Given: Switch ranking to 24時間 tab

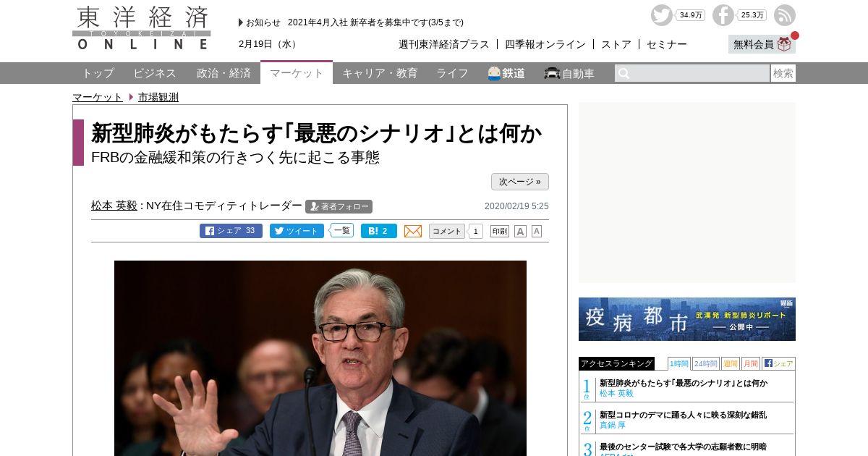Looking at the screenshot, I should tap(705, 363).
